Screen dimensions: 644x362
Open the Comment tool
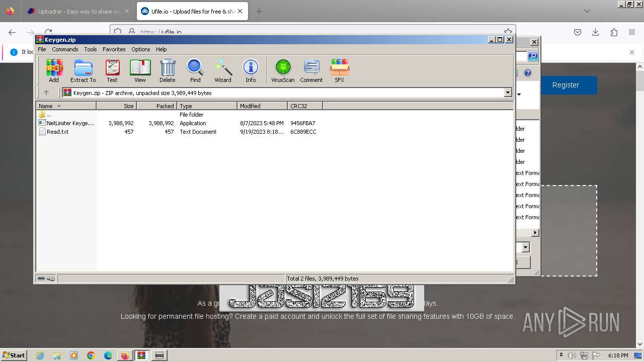tap(311, 71)
